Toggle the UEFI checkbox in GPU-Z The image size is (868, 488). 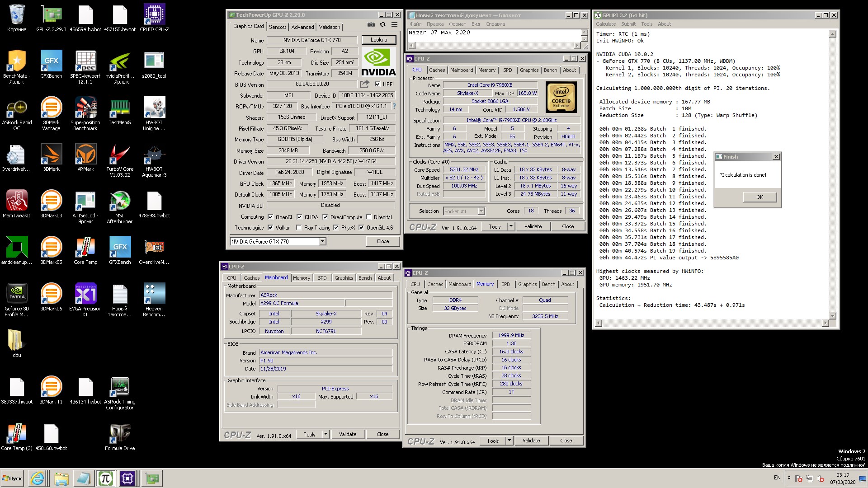pos(377,84)
